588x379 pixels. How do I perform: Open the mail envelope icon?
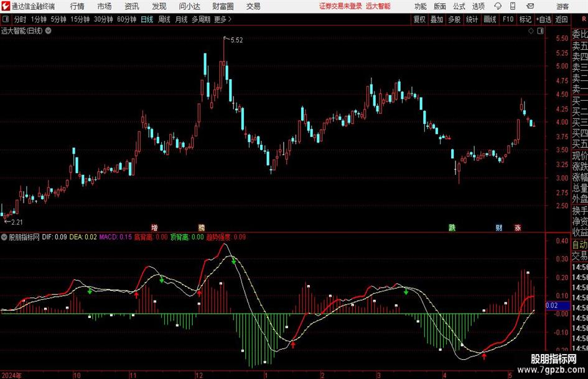tap(530, 6)
